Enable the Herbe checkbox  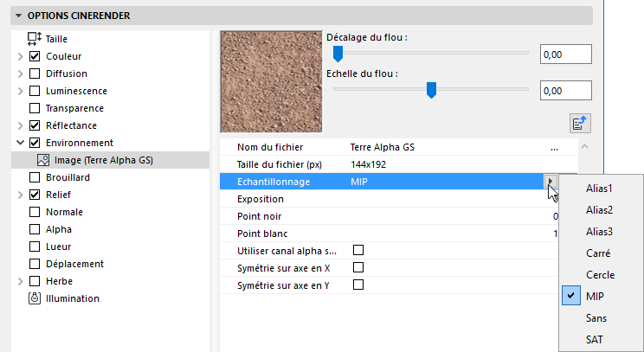click(x=35, y=281)
